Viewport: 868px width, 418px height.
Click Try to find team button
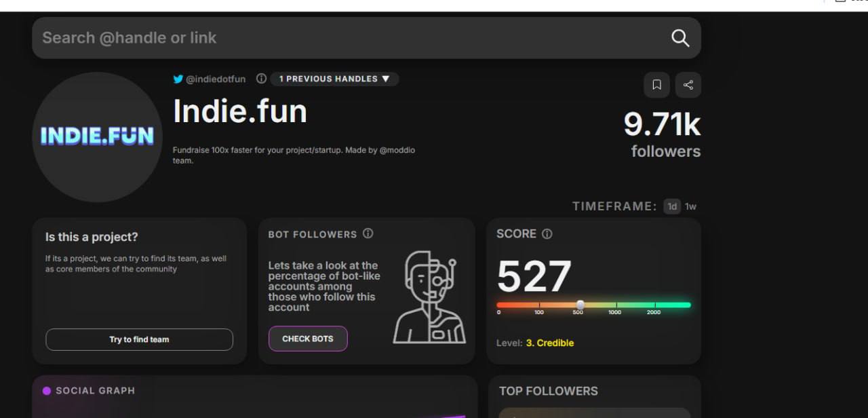coord(139,339)
